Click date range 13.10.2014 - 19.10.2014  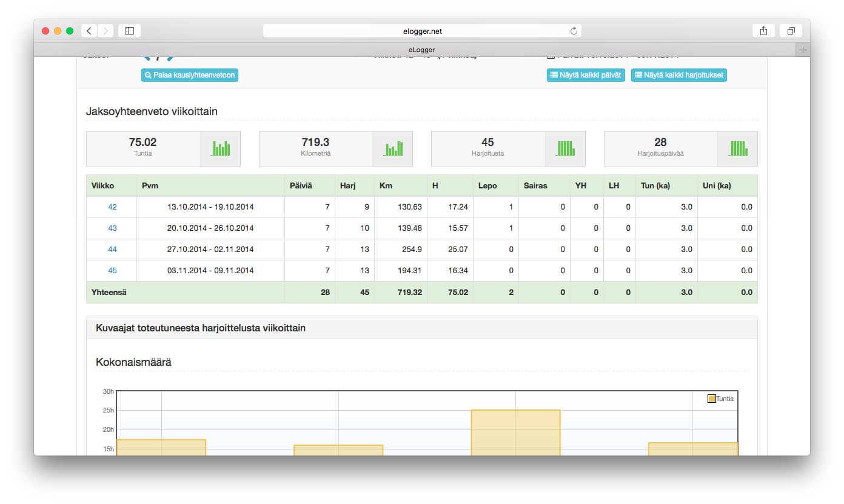210,207
